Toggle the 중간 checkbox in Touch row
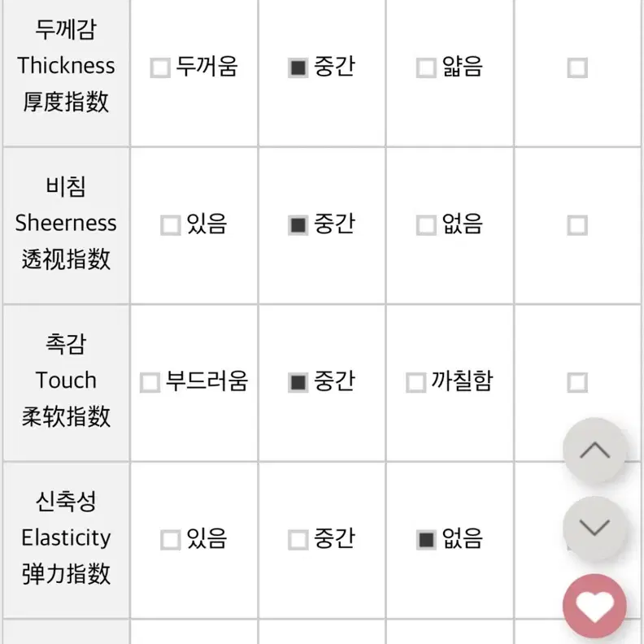Image resolution: width=644 pixels, height=644 pixels. (x=298, y=382)
